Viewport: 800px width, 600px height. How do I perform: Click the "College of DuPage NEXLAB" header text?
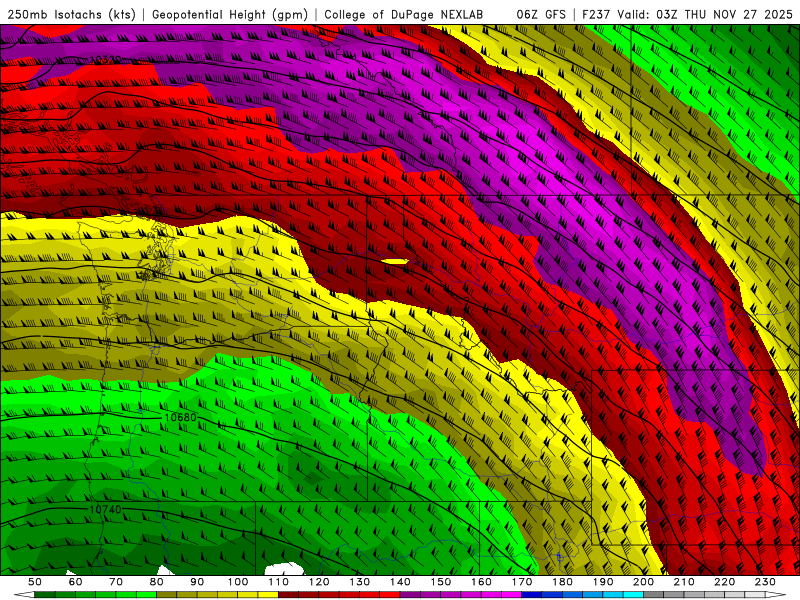(404, 14)
